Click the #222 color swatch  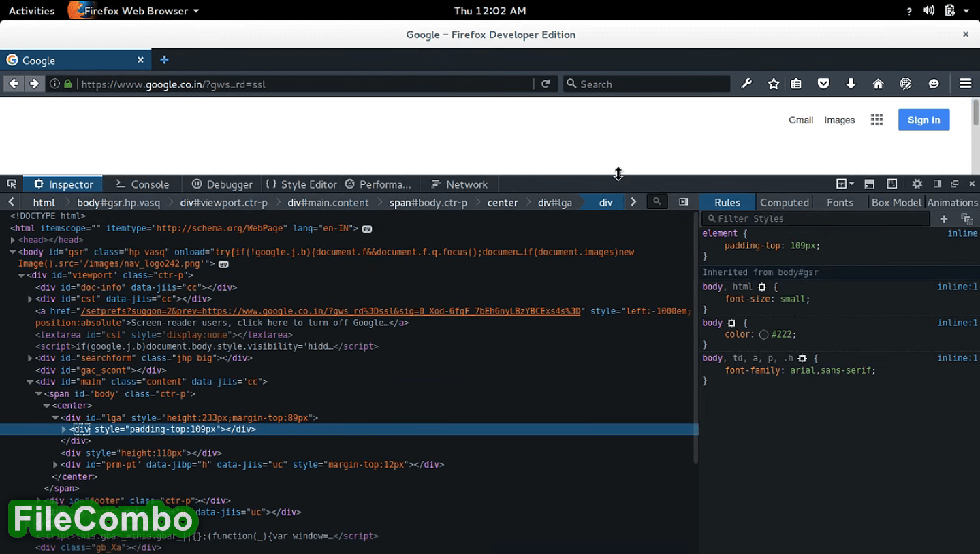(x=763, y=335)
